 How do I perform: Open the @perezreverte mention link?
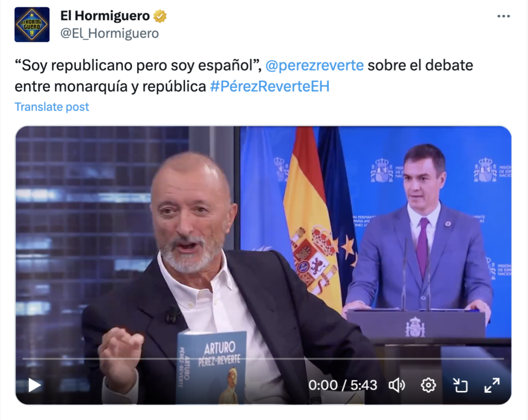click(x=315, y=65)
